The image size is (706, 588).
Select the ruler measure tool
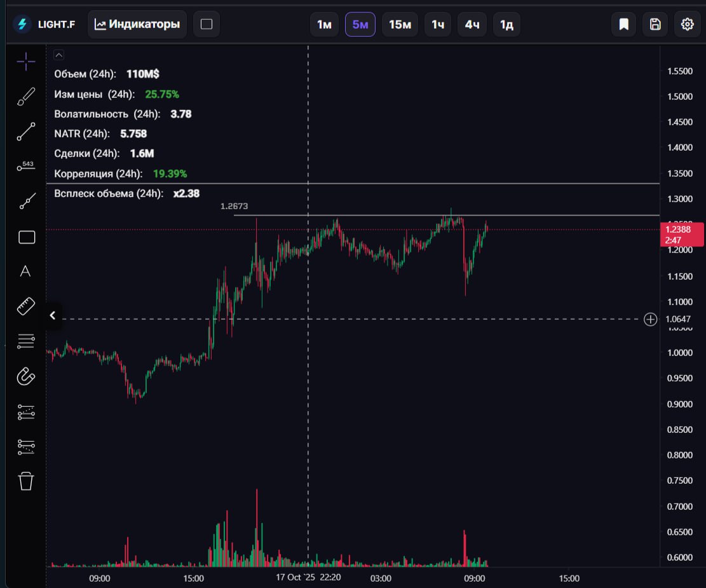[x=26, y=306]
